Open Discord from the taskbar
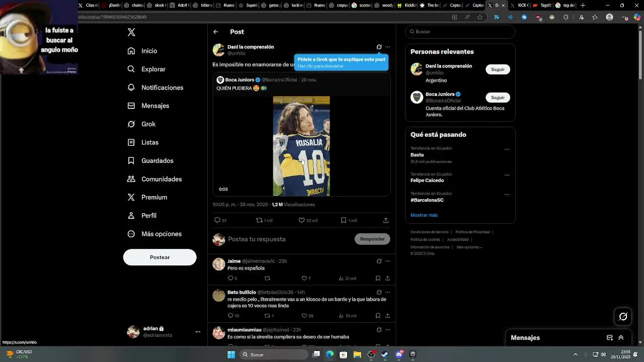Viewport: 644px width, 362px height. (399, 354)
